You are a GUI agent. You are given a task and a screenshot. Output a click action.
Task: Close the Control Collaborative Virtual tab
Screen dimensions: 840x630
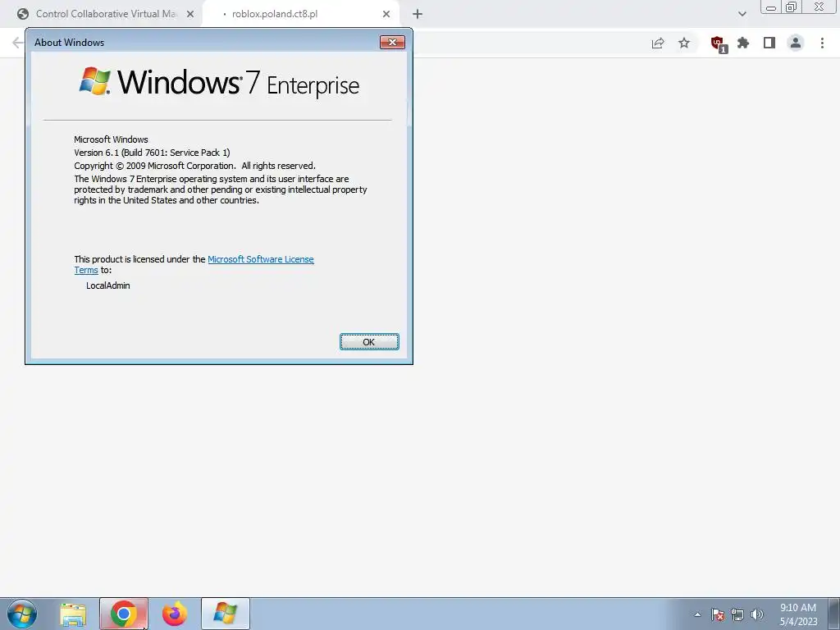(x=190, y=14)
